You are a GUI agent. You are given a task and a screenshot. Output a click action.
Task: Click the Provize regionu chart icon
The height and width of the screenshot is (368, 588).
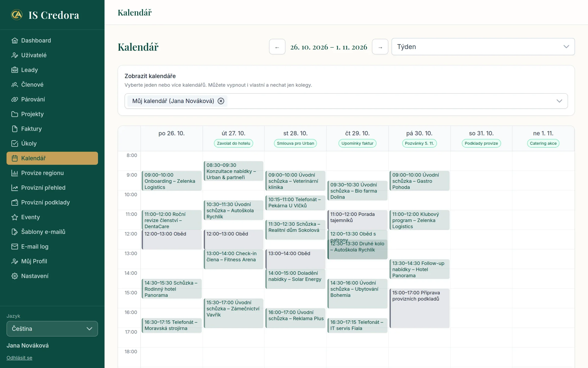(15, 173)
